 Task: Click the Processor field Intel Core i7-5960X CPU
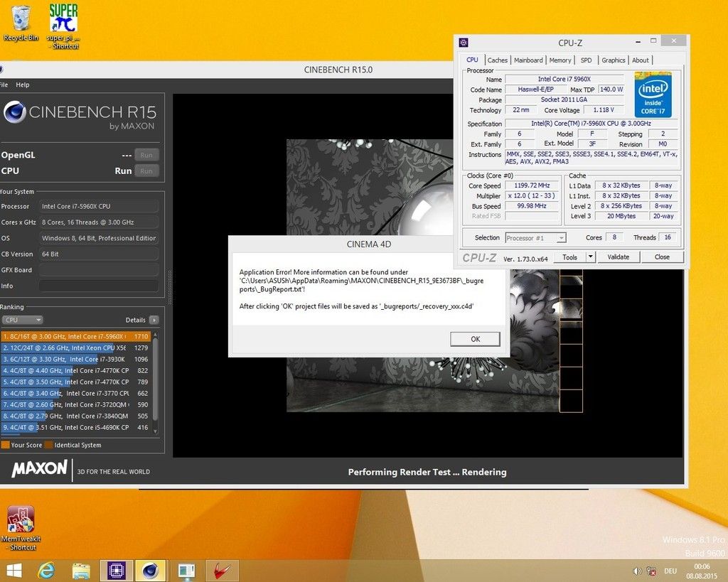[98, 206]
